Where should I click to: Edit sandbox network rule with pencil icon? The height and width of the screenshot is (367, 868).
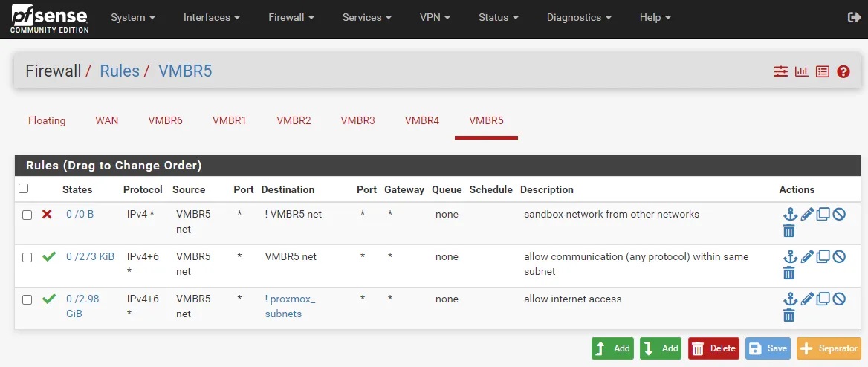point(807,214)
